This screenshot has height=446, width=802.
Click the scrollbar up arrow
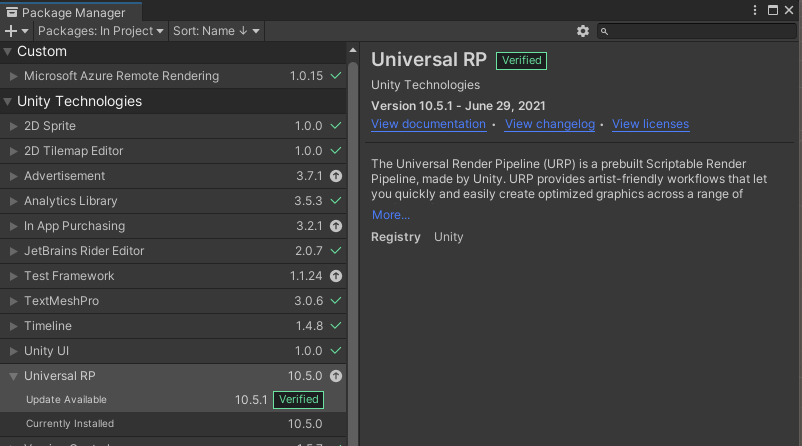tap(353, 50)
